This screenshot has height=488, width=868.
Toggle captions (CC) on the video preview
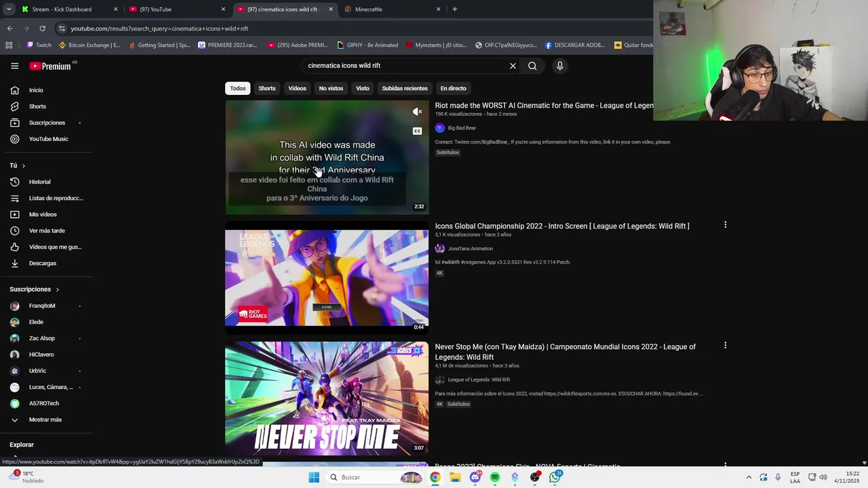point(417,131)
